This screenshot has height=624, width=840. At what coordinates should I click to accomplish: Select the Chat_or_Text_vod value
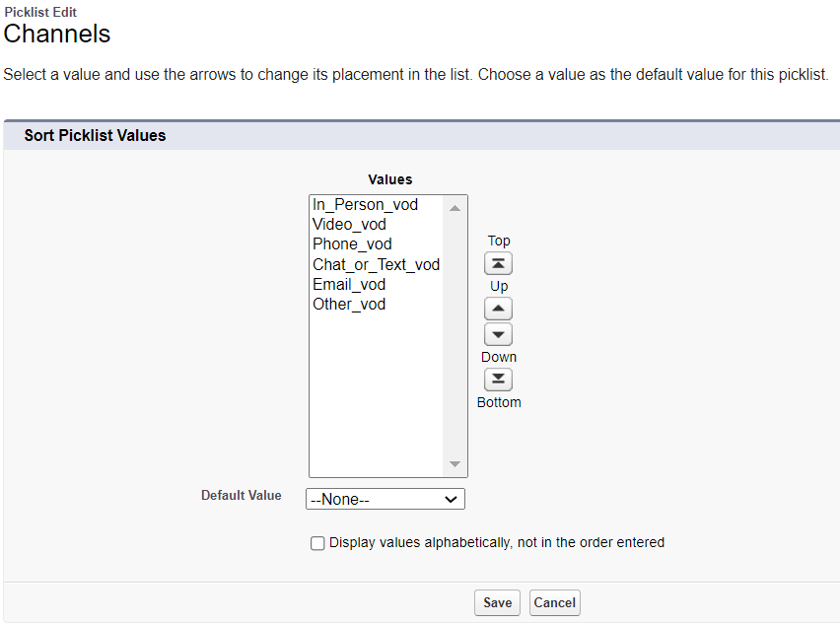pyautogui.click(x=376, y=264)
